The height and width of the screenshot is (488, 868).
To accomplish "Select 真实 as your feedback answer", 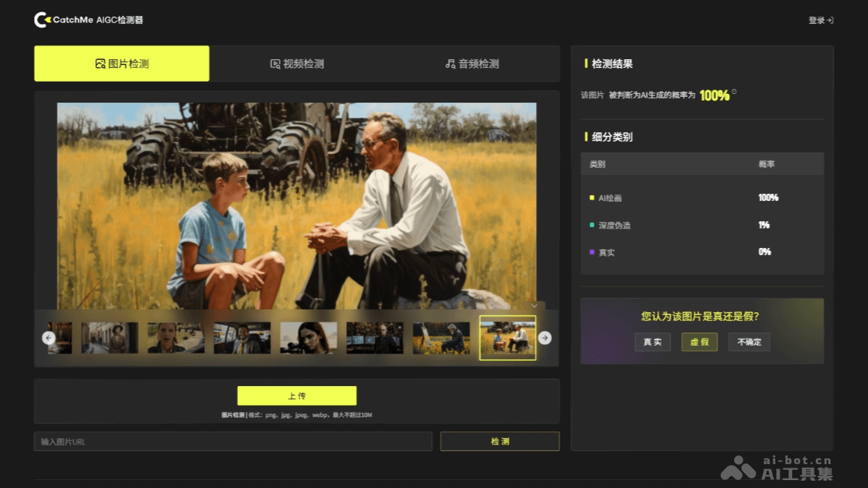I will [x=652, y=342].
